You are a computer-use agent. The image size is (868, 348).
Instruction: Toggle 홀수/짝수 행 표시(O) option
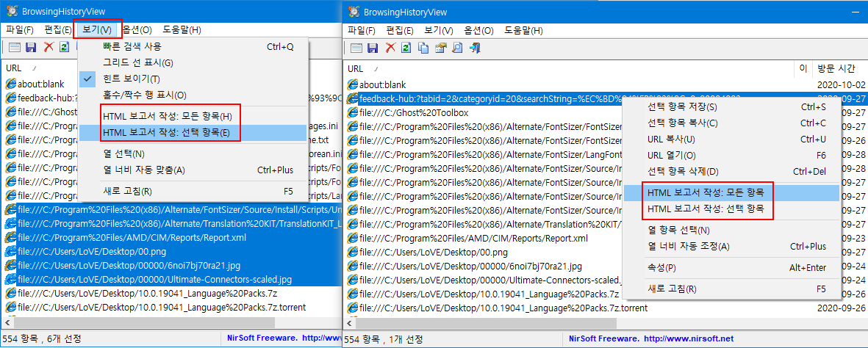point(192,95)
